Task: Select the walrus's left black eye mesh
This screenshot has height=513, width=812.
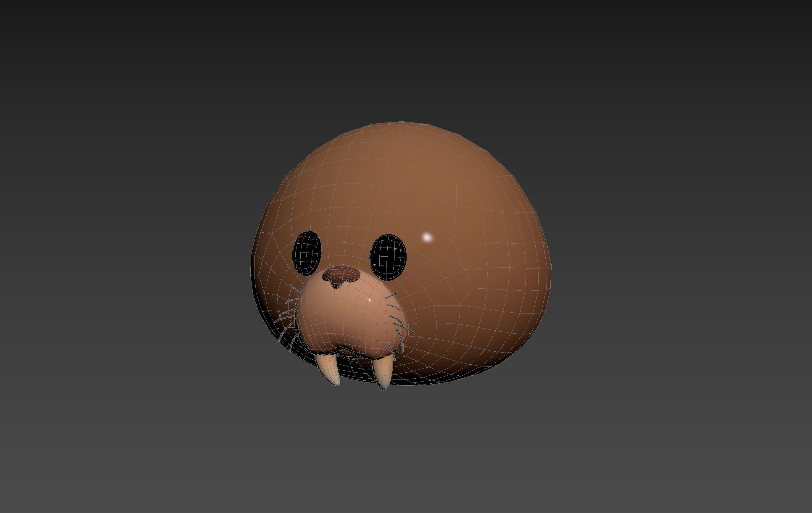Action: coord(307,253)
